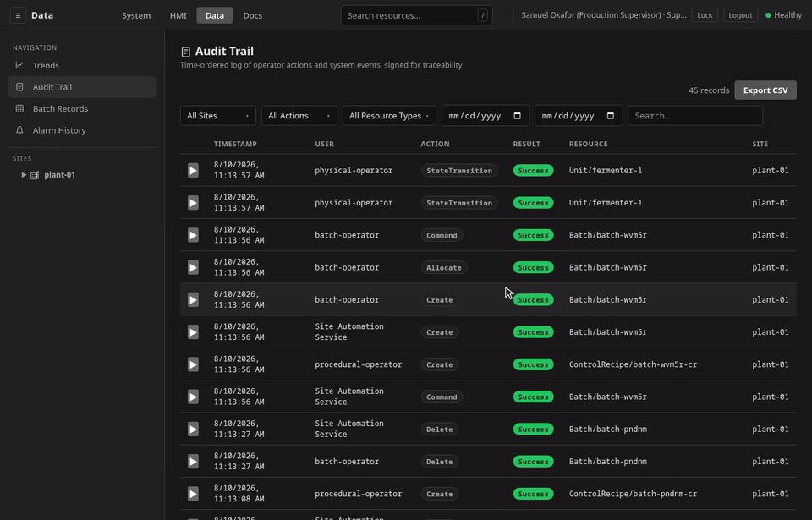Toggle the hamburger sidebar menu icon

tap(18, 15)
